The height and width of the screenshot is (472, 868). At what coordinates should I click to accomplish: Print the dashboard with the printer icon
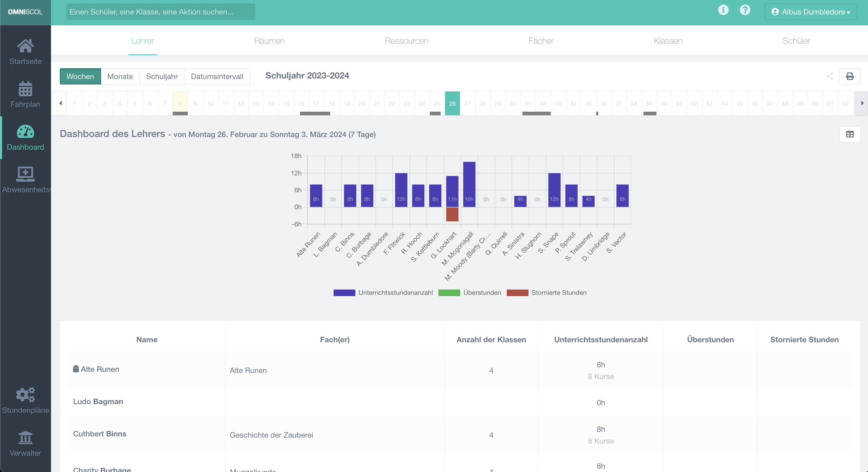850,76
